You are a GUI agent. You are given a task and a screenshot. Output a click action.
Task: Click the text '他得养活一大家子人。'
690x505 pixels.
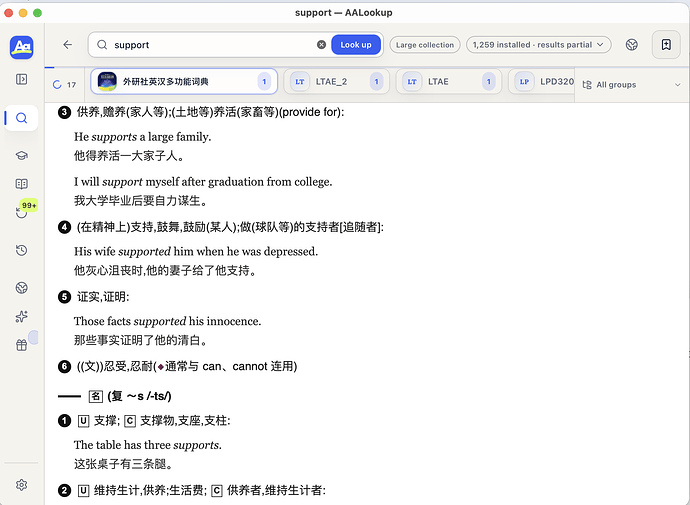pos(129,156)
